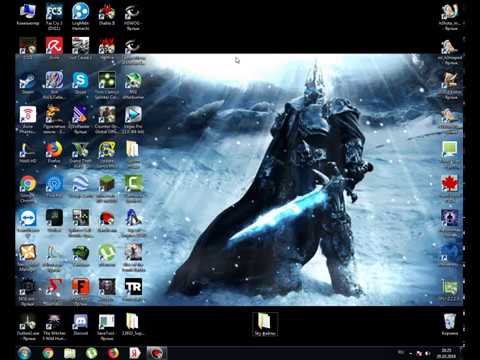The height and width of the screenshot is (360, 480).
Task: Open the LogMeIn Hamachi shortcut
Action: pyautogui.click(x=80, y=17)
